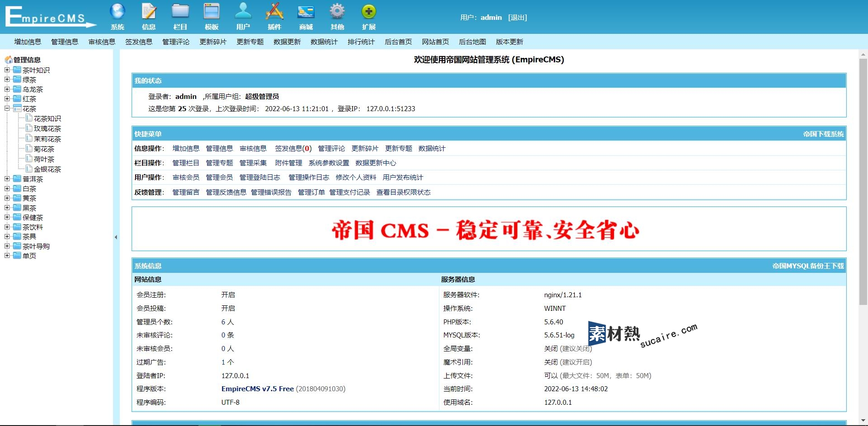Click 帝国下载系统 link
The height and width of the screenshot is (426, 868).
point(823,134)
